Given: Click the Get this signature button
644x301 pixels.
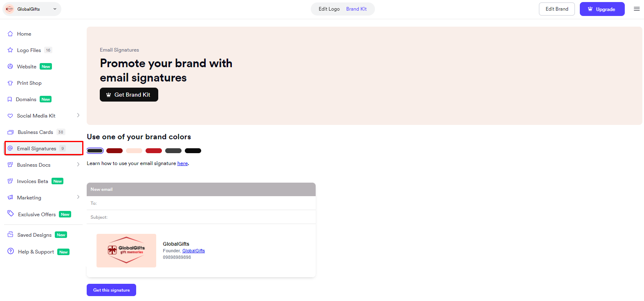Looking at the screenshot, I should pos(111,290).
